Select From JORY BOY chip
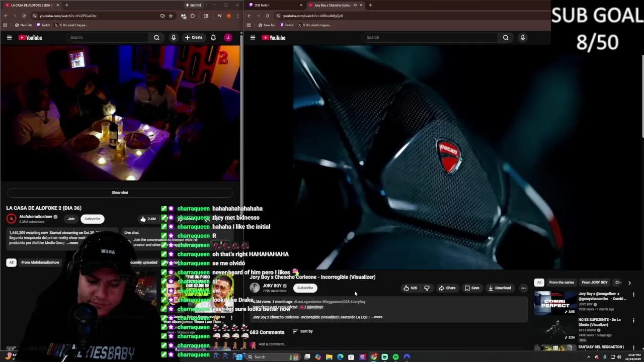The height and width of the screenshot is (362, 644). tap(595, 283)
